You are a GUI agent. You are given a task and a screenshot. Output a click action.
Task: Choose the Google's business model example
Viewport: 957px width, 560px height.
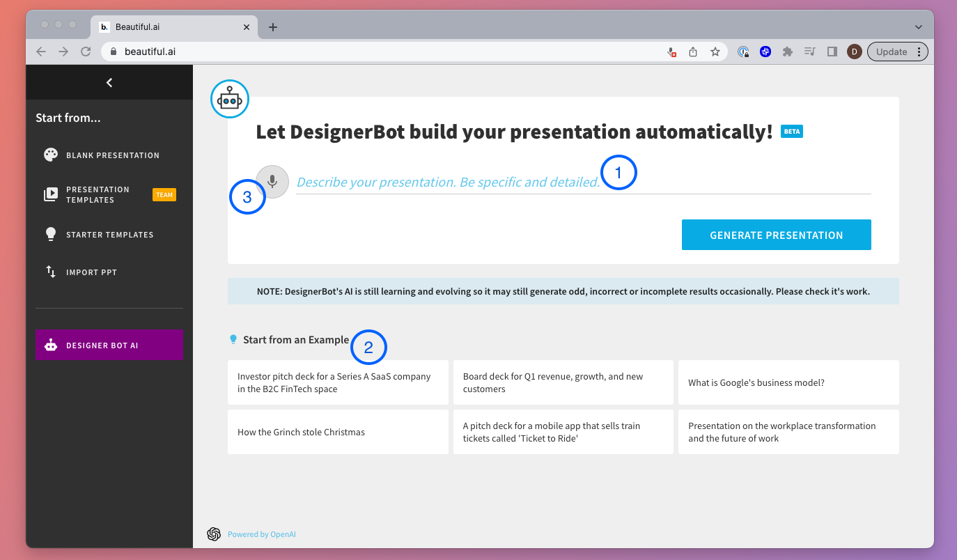pos(788,382)
